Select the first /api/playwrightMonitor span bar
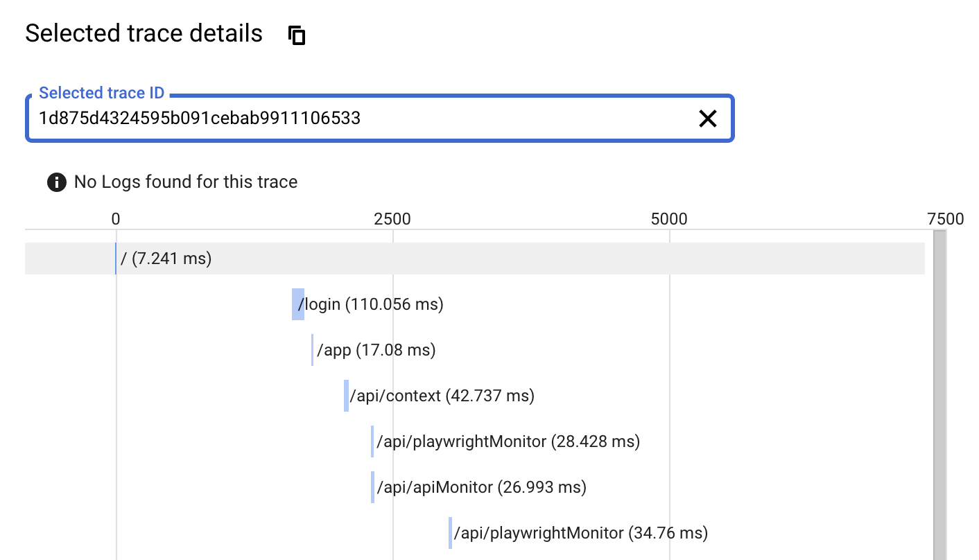The height and width of the screenshot is (560, 979). tap(372, 441)
